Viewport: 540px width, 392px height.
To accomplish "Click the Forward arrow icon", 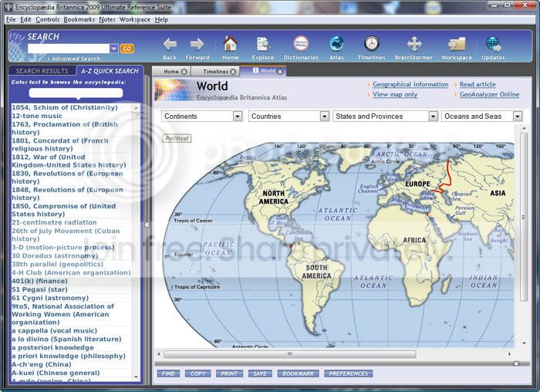I will point(197,44).
